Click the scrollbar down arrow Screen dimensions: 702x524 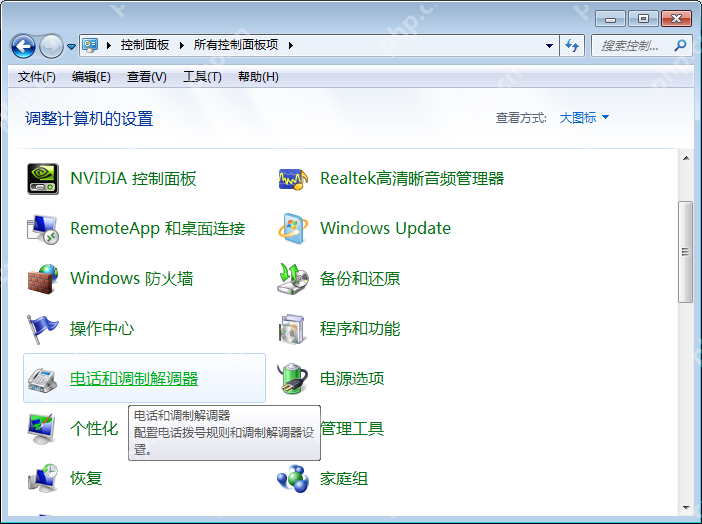pyautogui.click(x=686, y=508)
